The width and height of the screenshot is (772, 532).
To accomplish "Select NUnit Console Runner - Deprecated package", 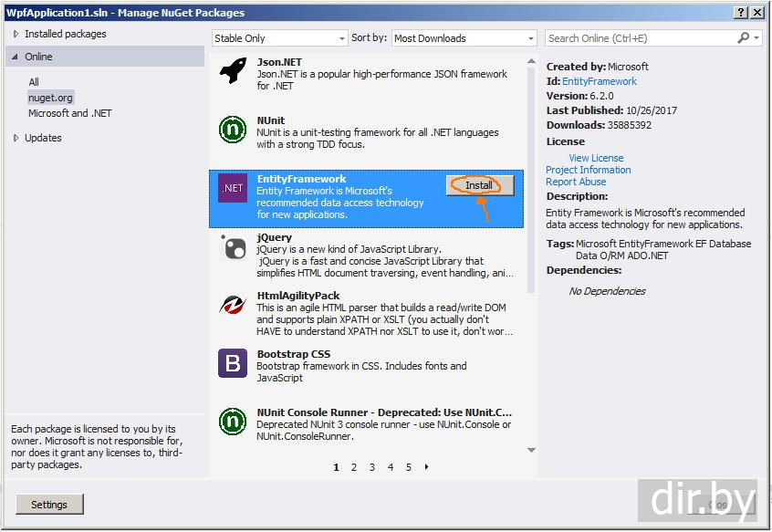I will coord(384,412).
